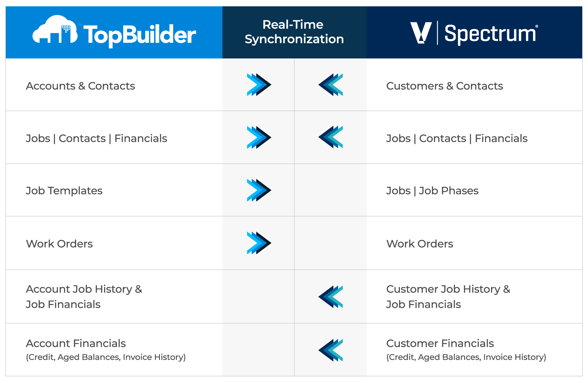Click the Account Financials label
The height and width of the screenshot is (383, 588).
(x=76, y=343)
